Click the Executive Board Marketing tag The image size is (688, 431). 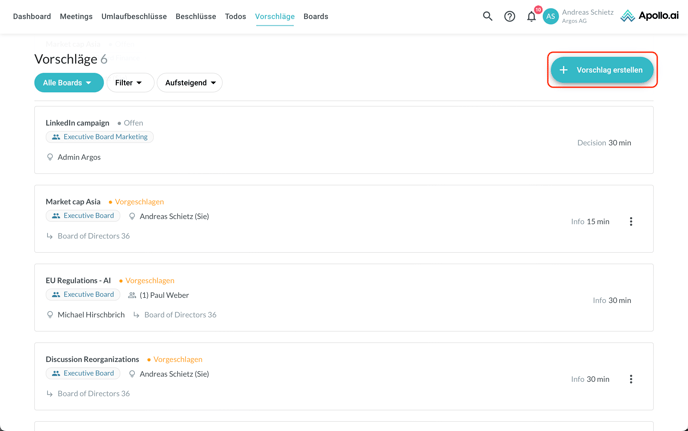point(99,137)
